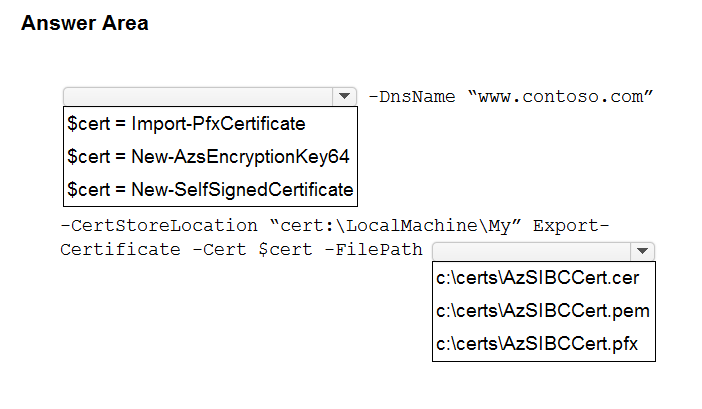Pick "$cert = New-SelfSignedCertificate" option
This screenshot has height=409, width=702.
(x=210, y=188)
